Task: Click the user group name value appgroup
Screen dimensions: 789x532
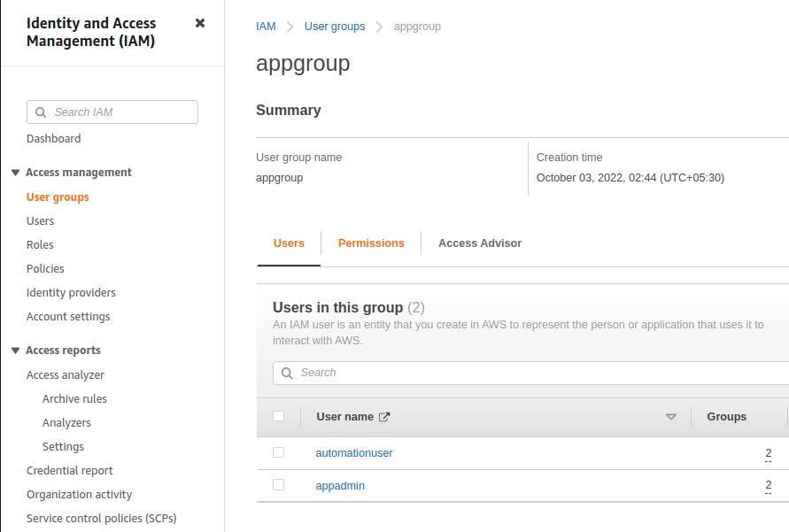Action: pyautogui.click(x=279, y=178)
